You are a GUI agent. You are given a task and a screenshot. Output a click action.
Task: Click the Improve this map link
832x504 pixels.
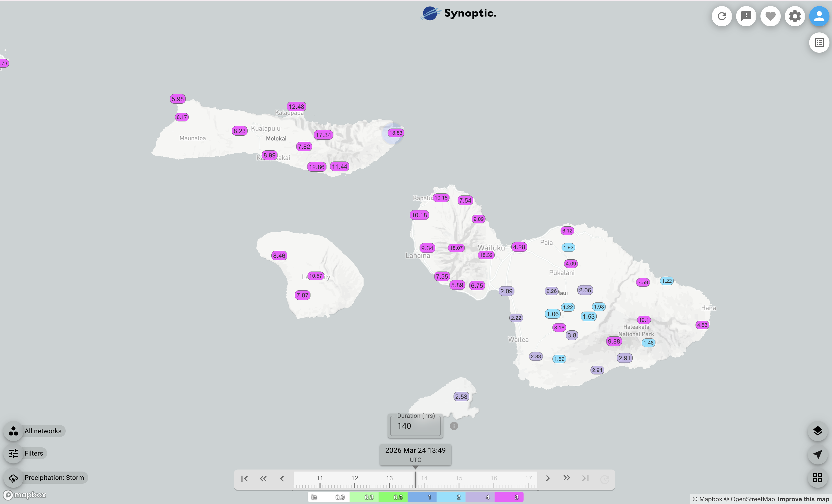pyautogui.click(x=803, y=499)
